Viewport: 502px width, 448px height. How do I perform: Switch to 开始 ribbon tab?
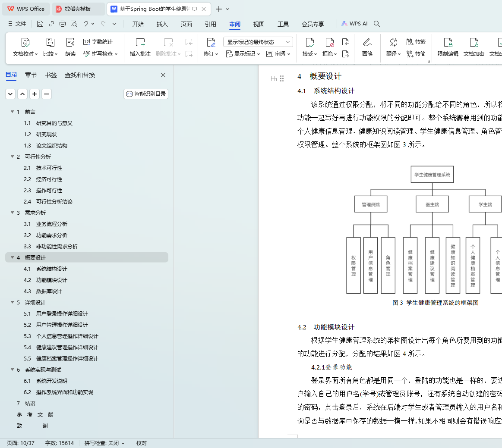(138, 24)
